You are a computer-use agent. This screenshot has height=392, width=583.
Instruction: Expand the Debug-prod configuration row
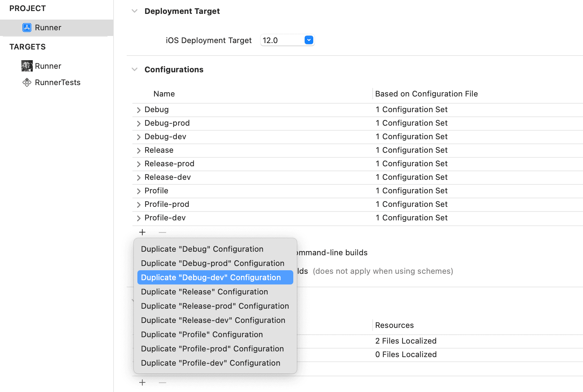139,124
